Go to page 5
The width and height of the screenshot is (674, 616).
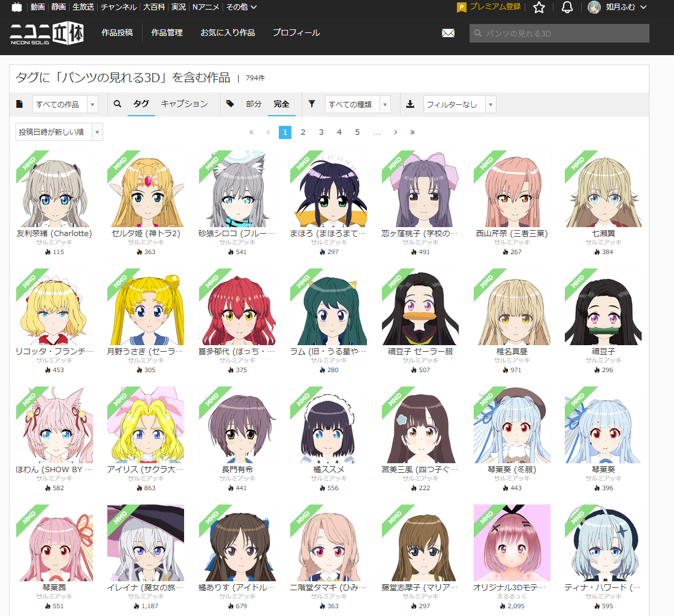click(x=357, y=132)
